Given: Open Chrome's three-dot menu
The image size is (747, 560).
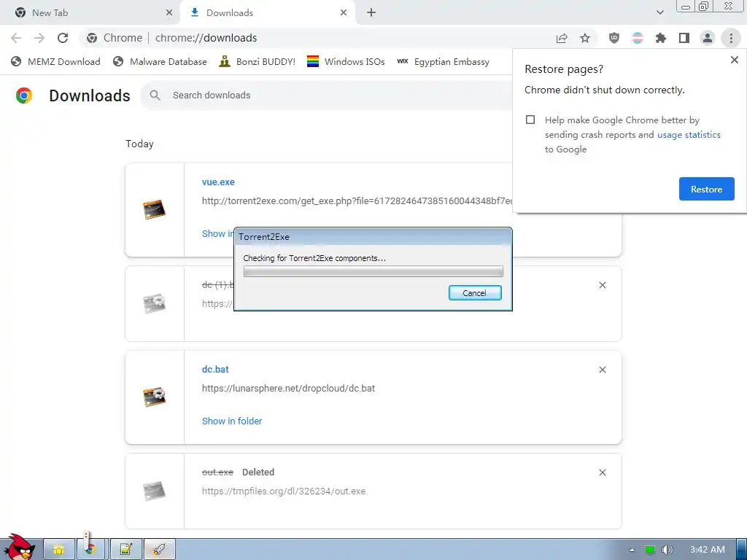Looking at the screenshot, I should click(731, 38).
